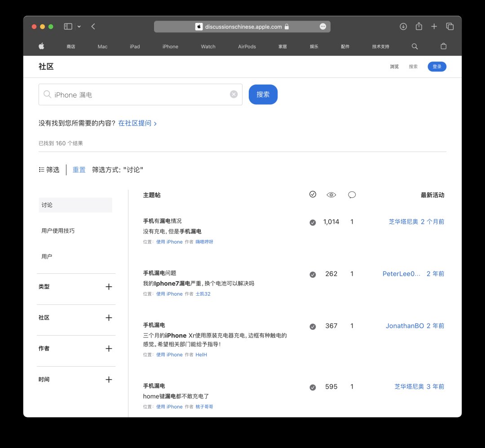This screenshot has width=485, height=448.
Task: Show tab overview
Action: (450, 27)
